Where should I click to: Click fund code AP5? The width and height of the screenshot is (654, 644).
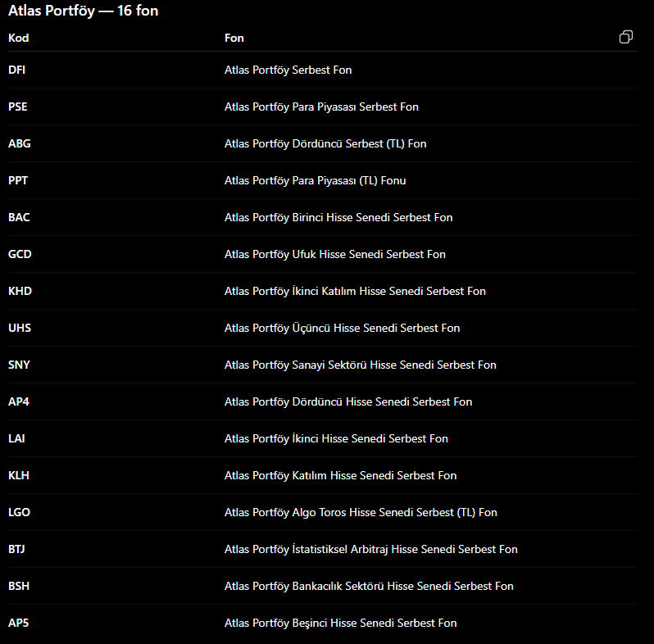coord(19,623)
